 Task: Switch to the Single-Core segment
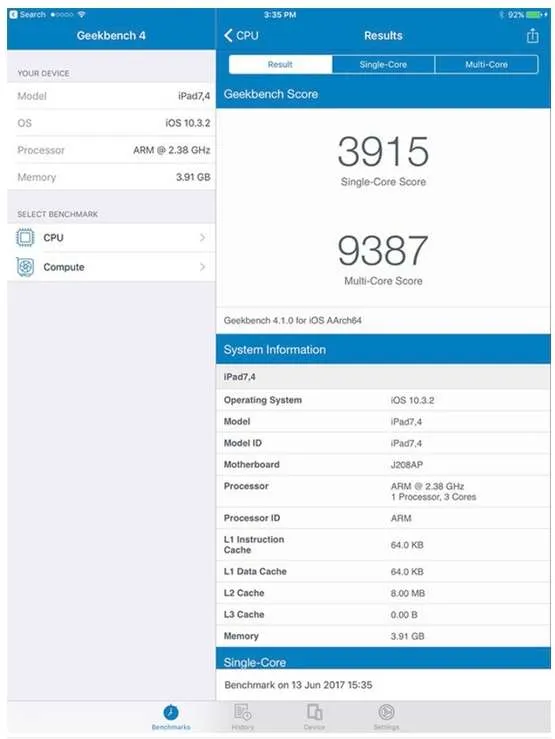(383, 65)
